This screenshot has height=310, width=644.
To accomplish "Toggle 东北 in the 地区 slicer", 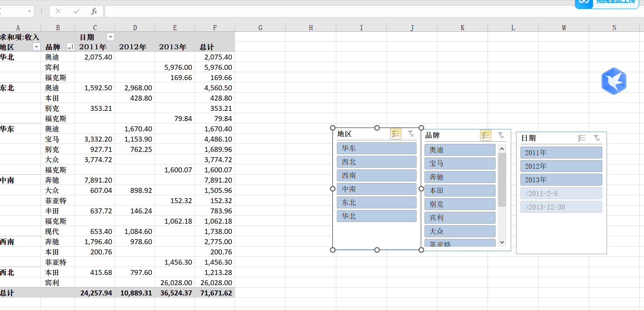I will point(377,202).
